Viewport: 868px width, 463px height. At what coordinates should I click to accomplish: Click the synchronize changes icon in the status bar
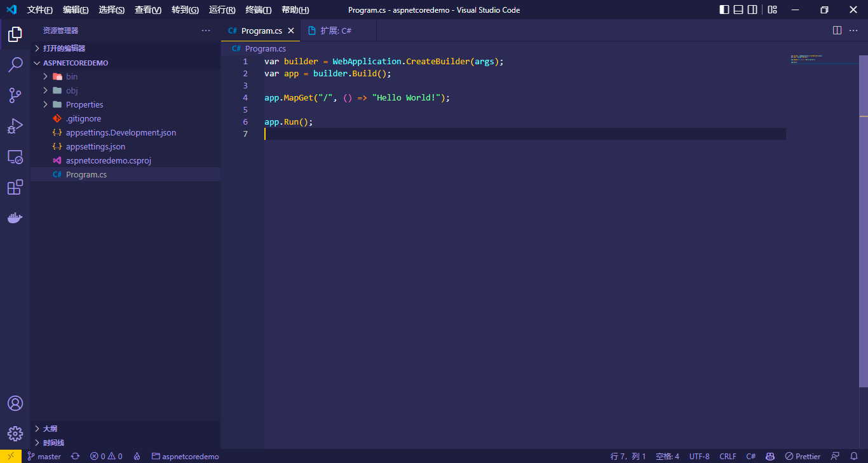click(x=75, y=457)
